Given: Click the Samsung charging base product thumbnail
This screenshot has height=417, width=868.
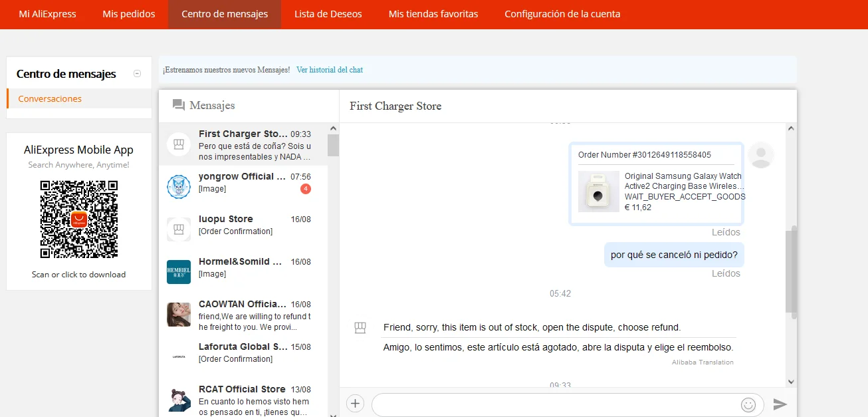Looking at the screenshot, I should pyautogui.click(x=598, y=192).
